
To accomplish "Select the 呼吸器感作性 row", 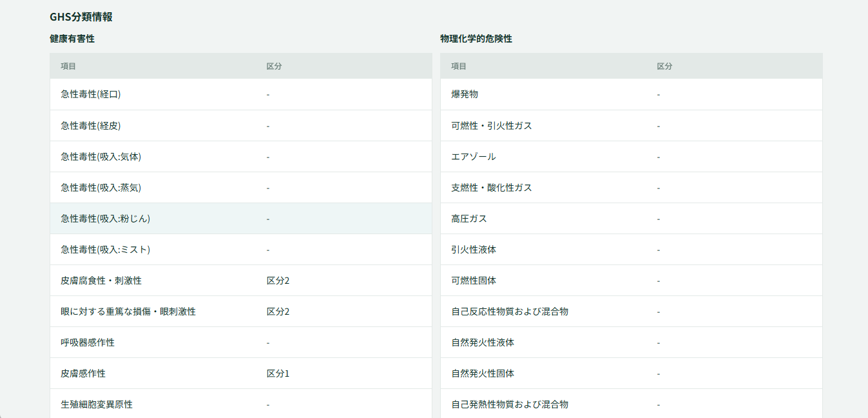I will pos(240,342).
